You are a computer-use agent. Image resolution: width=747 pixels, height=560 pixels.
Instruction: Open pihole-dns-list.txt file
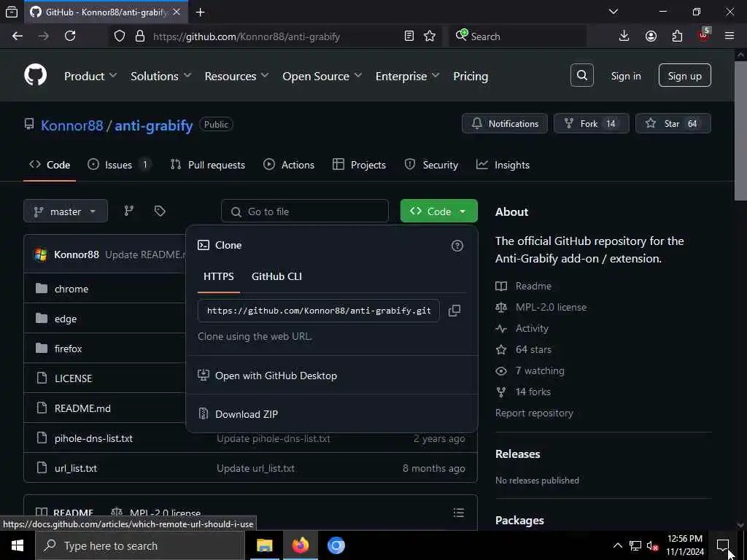coord(93,438)
